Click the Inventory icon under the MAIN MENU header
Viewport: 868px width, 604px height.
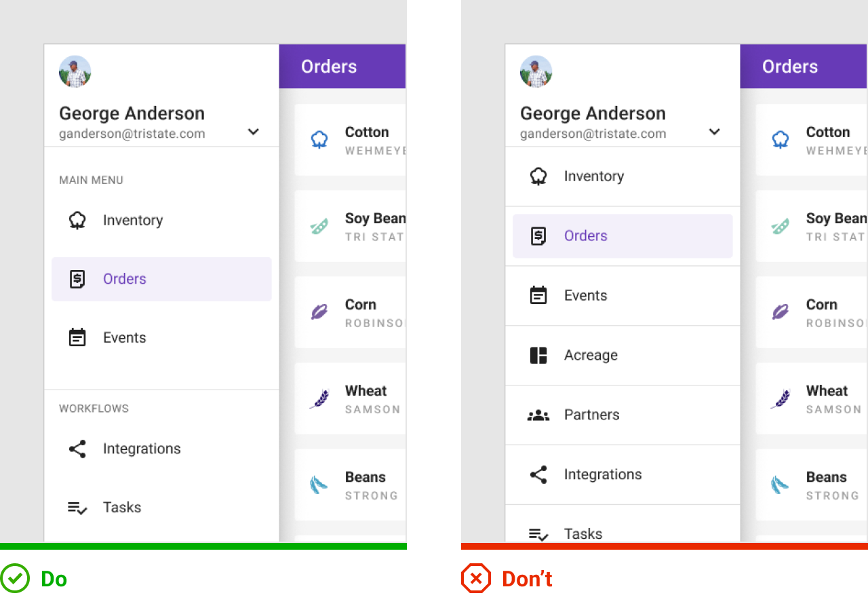[x=77, y=221]
